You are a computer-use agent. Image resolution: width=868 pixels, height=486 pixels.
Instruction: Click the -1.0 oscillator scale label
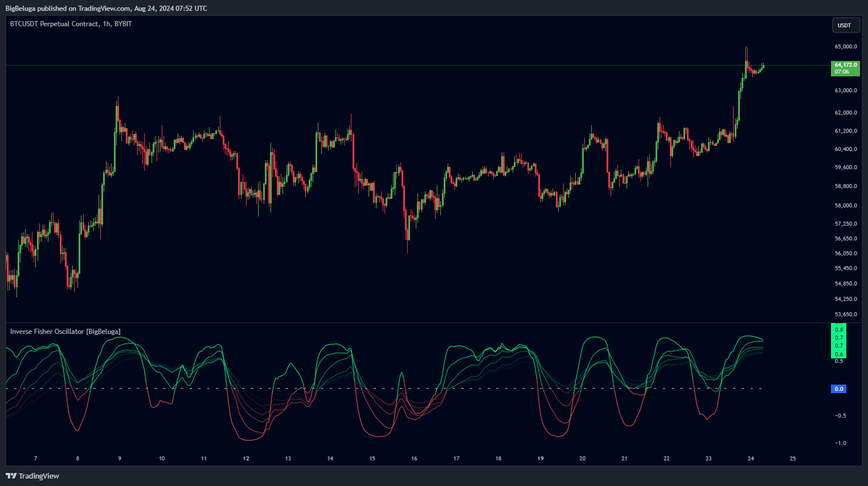(x=840, y=443)
